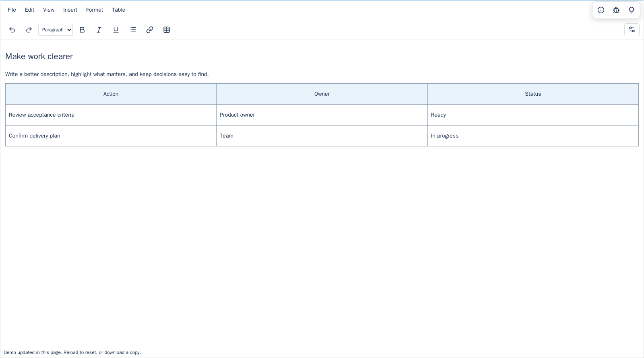Open the Insert menu
This screenshot has height=358, width=644.
(70, 10)
